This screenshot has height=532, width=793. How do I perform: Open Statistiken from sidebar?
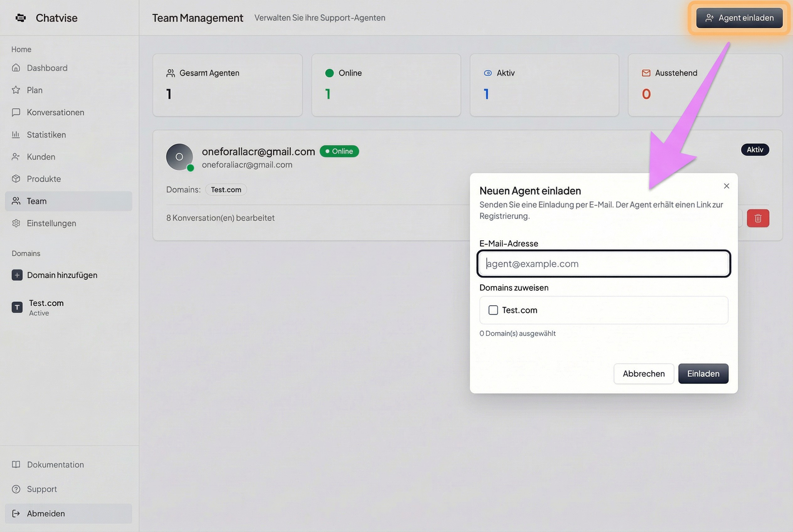(x=46, y=135)
